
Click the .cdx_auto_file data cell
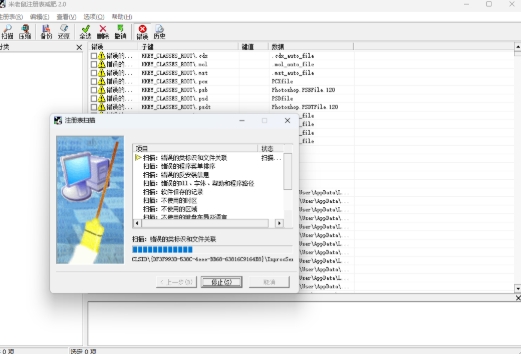(293, 56)
